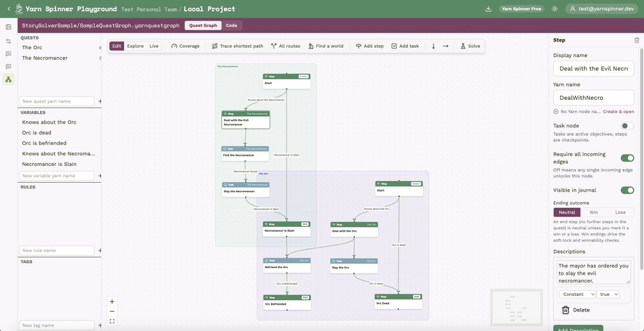Add a new variable with the plus icon
The width and height of the screenshot is (644, 331).
coord(99,175)
